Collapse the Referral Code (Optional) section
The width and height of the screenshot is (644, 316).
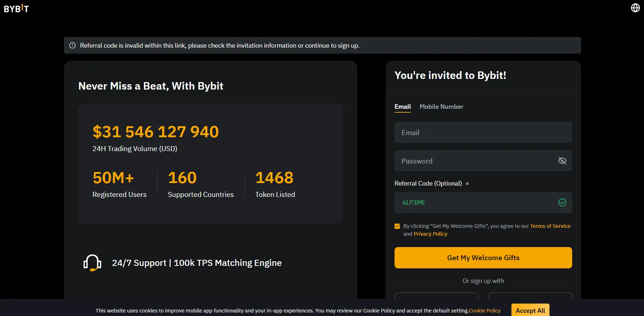click(x=467, y=183)
